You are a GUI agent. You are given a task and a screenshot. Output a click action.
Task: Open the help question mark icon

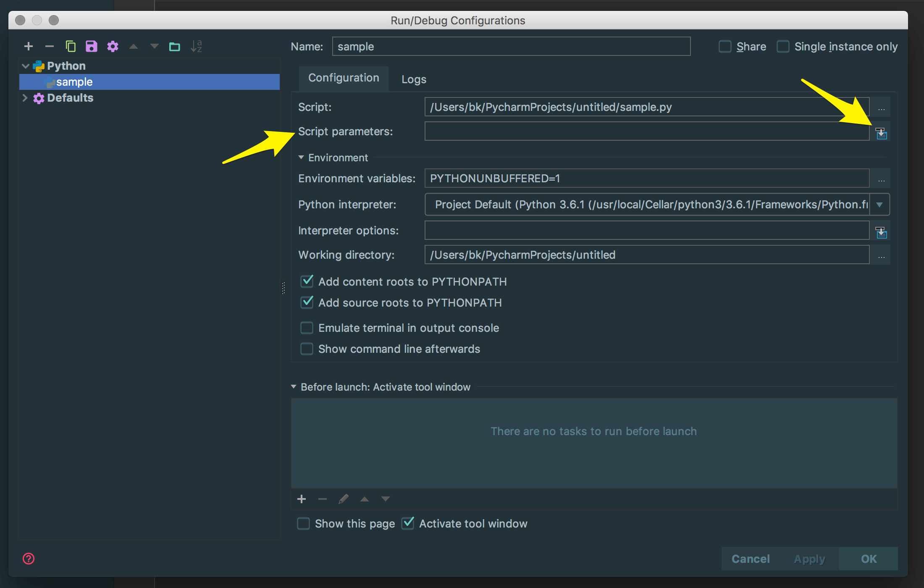coord(29,559)
